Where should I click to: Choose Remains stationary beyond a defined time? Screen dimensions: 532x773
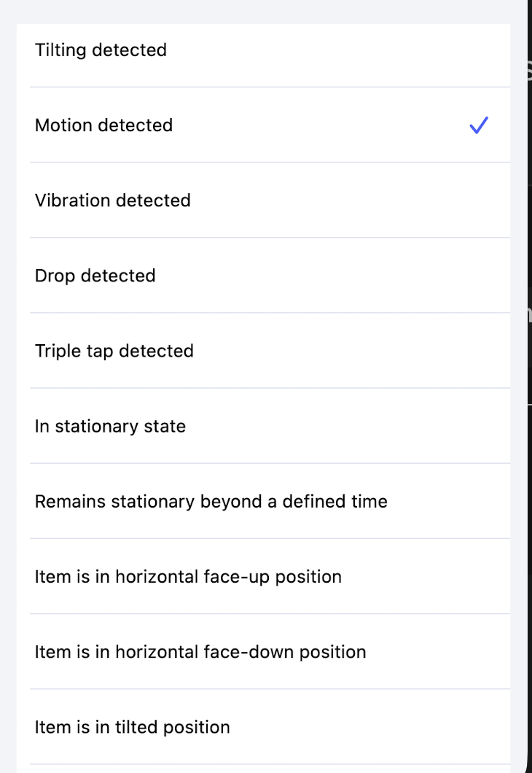[x=211, y=502]
